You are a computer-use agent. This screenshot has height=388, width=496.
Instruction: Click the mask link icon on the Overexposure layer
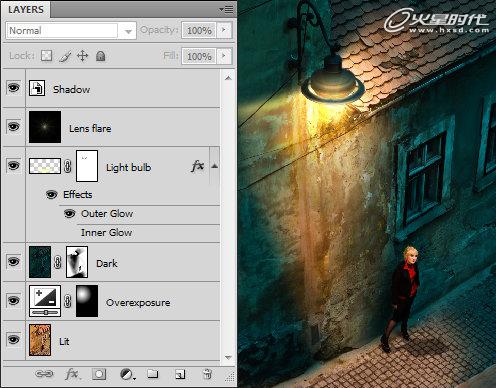[68, 301]
